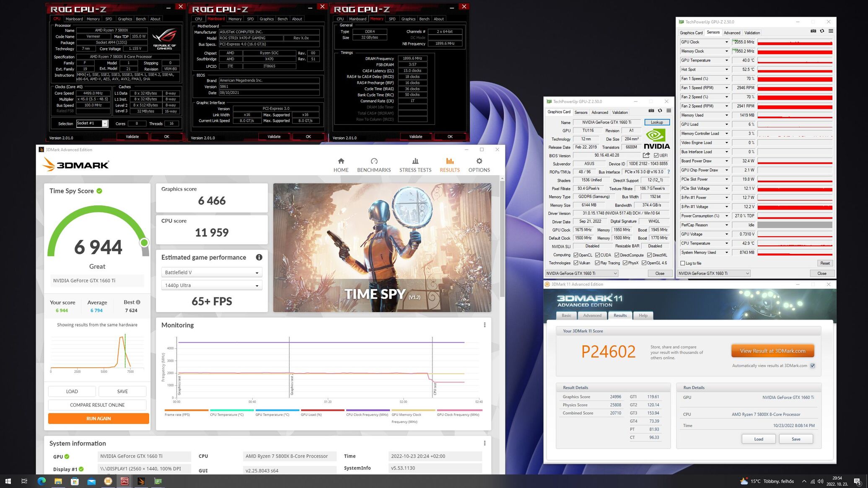The width and height of the screenshot is (868, 488).
Task: Switch to Basic tab in 3DMark 11
Action: pyautogui.click(x=566, y=315)
